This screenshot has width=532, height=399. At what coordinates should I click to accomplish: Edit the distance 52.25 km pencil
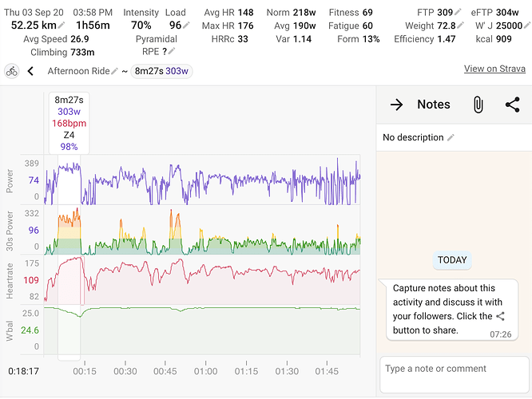coord(62,26)
